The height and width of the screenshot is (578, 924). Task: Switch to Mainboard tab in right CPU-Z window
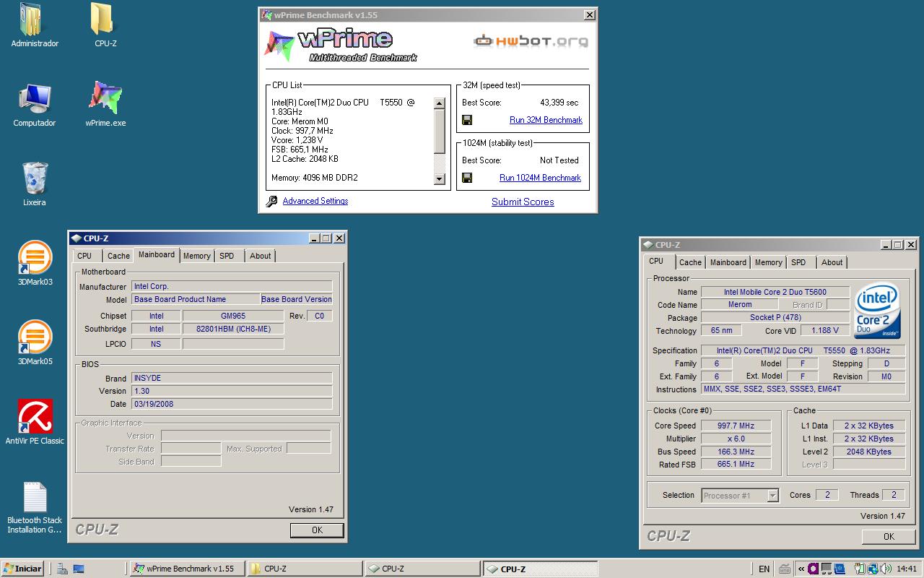(x=728, y=262)
